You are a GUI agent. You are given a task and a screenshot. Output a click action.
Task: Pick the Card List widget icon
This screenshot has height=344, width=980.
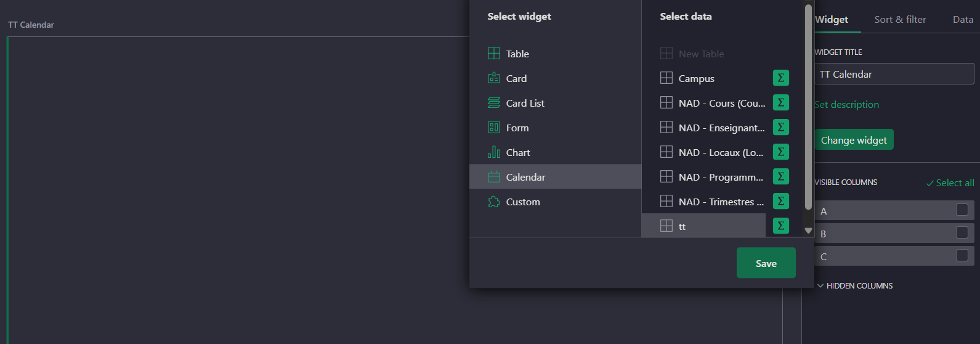[493, 103]
